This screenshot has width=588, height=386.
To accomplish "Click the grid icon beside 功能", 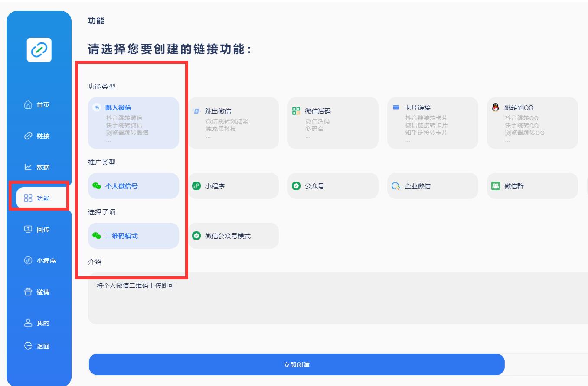I will [x=28, y=198].
